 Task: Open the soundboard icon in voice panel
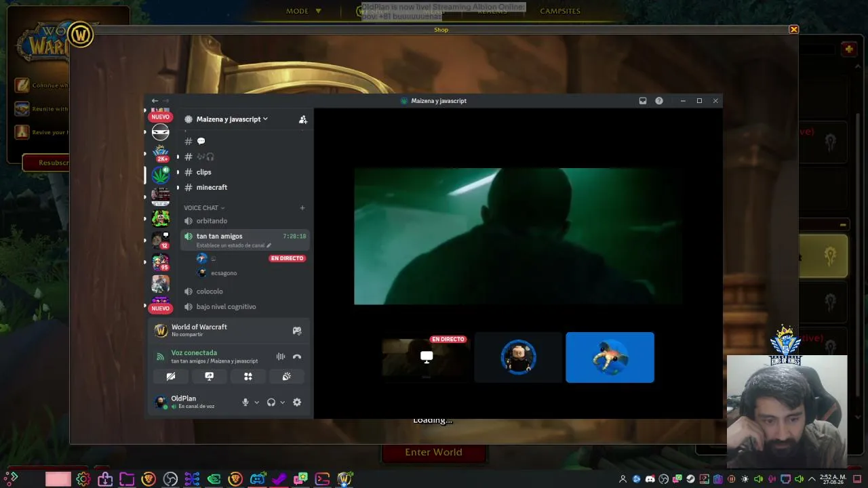pos(287,376)
